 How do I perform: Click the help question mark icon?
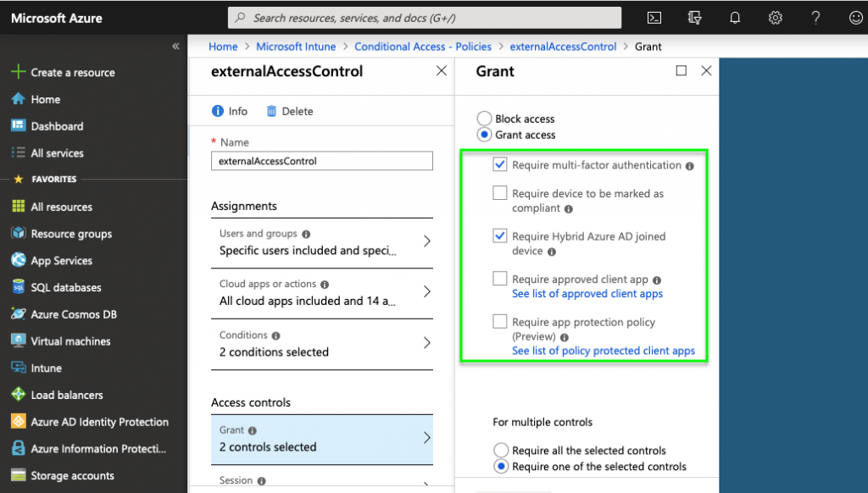pos(815,18)
